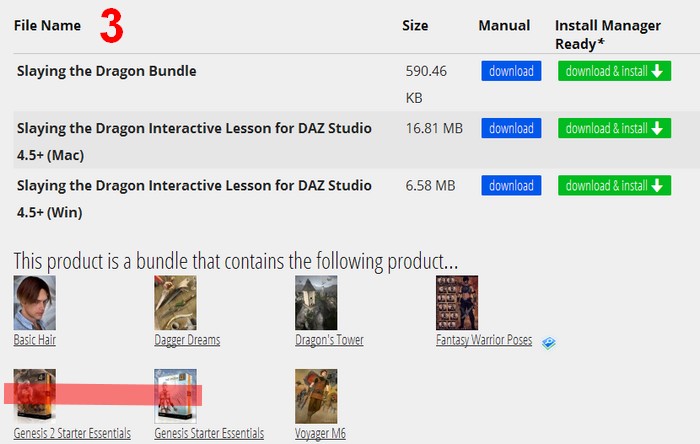Select the Mac interactive lesson file name
The image size is (700, 444).
(194, 141)
